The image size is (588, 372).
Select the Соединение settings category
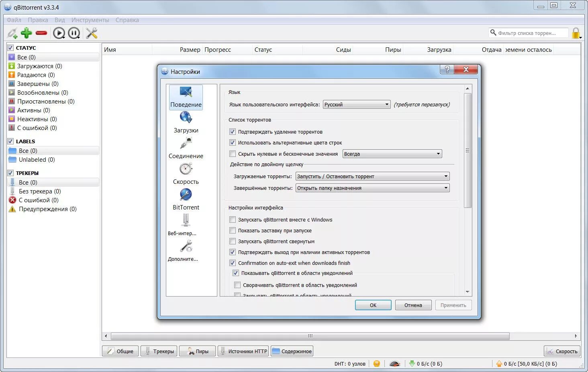[x=186, y=148]
